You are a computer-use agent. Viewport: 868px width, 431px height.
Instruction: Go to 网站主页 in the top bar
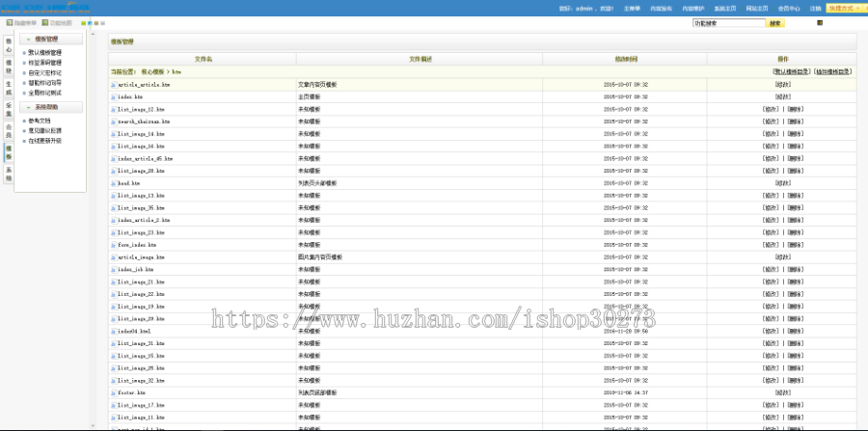[757, 9]
